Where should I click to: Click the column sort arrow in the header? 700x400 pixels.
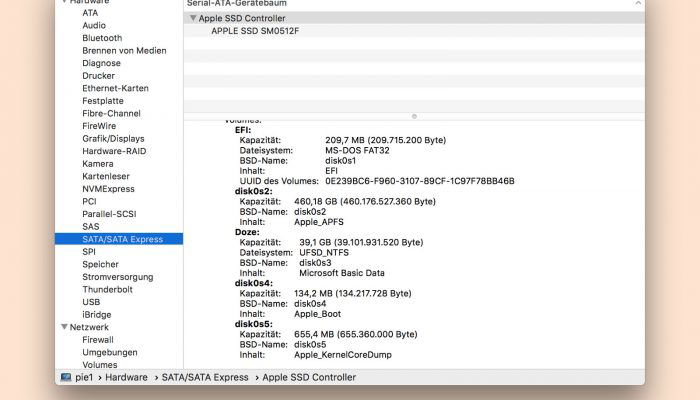coord(638,3)
